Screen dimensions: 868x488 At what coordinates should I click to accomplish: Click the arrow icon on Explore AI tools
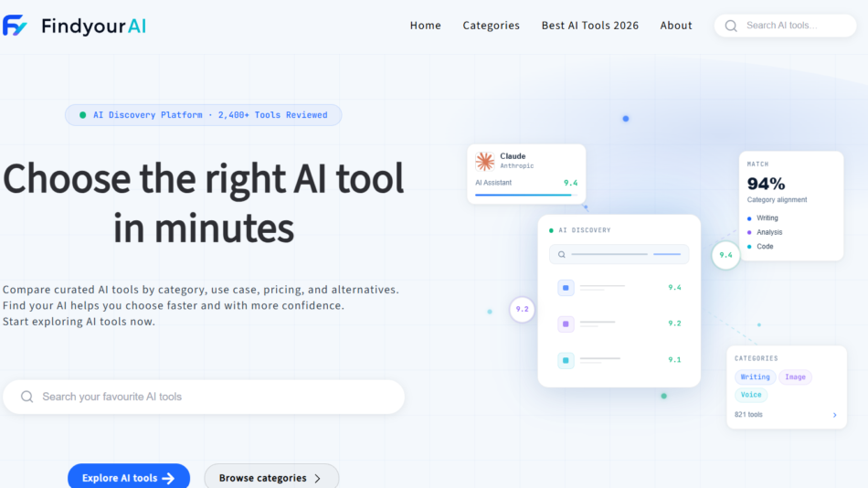pos(168,479)
